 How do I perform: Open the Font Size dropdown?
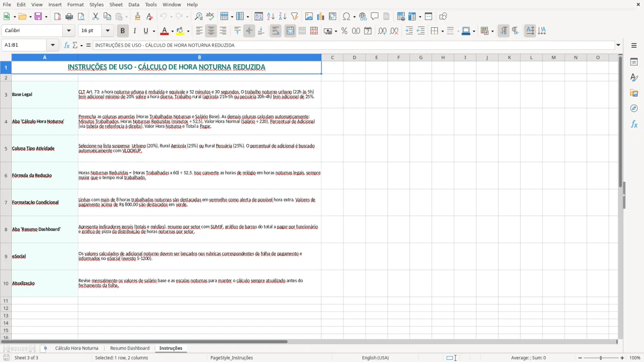tap(108, 31)
